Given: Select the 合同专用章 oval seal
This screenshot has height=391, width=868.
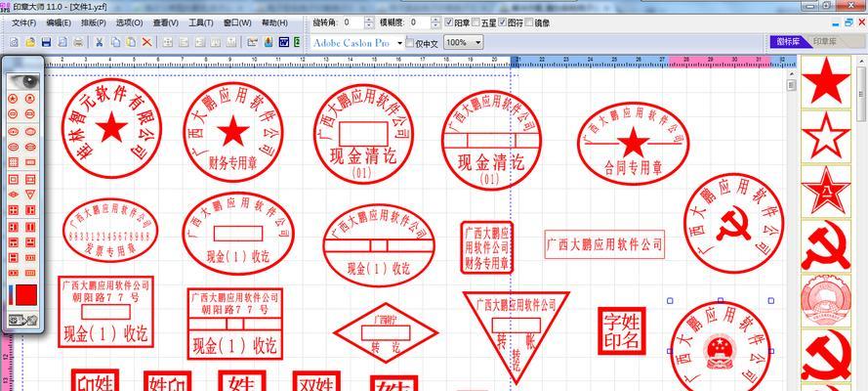Looking at the screenshot, I should (634, 144).
